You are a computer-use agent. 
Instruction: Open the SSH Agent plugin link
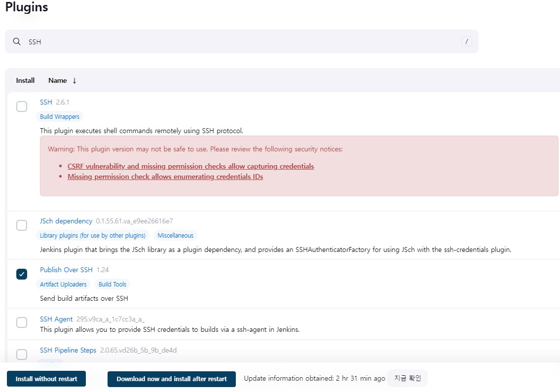(56, 319)
